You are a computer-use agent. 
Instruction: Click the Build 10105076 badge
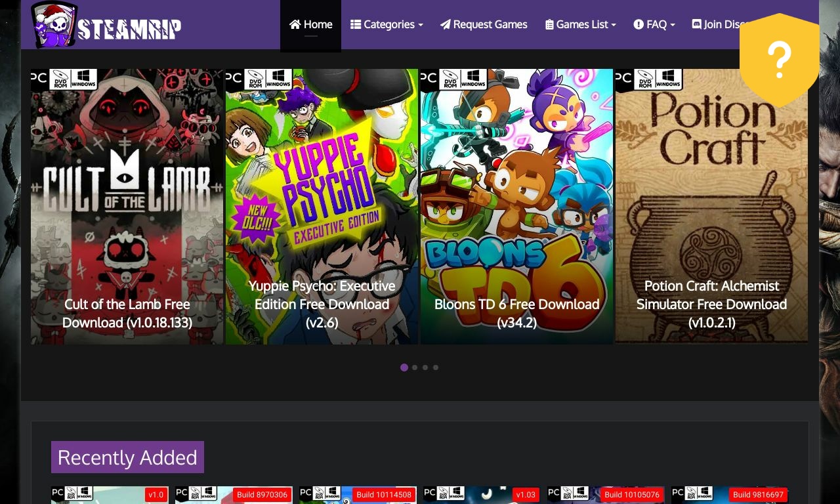632,495
